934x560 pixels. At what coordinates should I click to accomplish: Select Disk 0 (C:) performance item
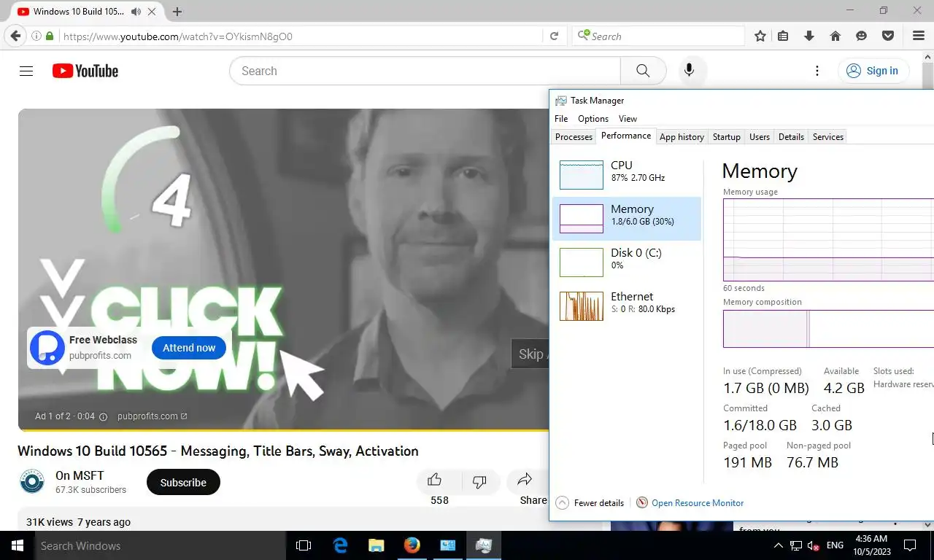click(627, 262)
